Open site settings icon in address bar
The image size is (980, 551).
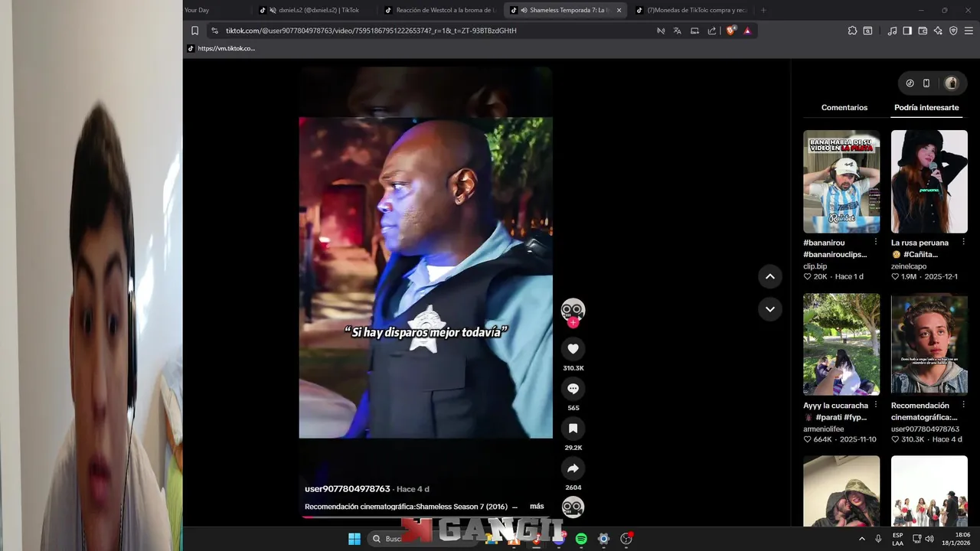(215, 31)
